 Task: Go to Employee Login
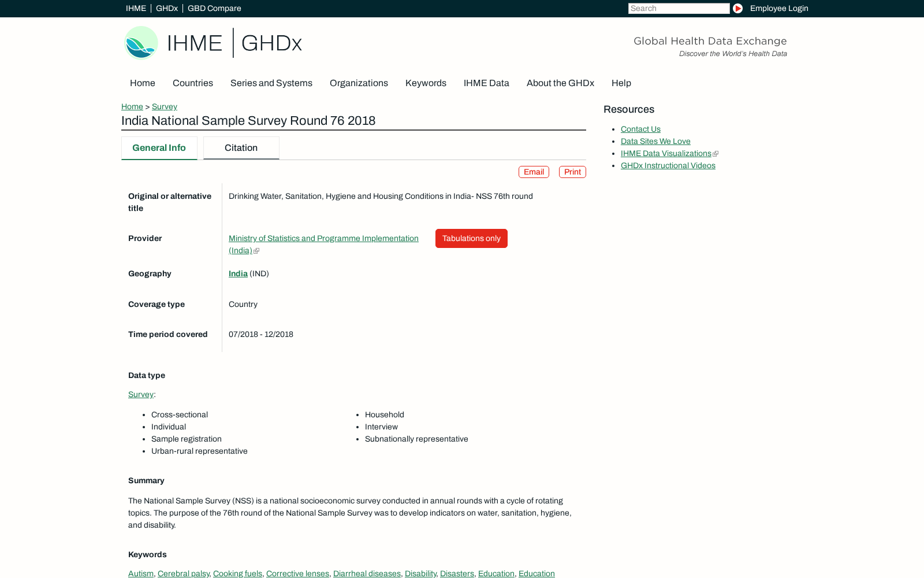pyautogui.click(x=779, y=8)
